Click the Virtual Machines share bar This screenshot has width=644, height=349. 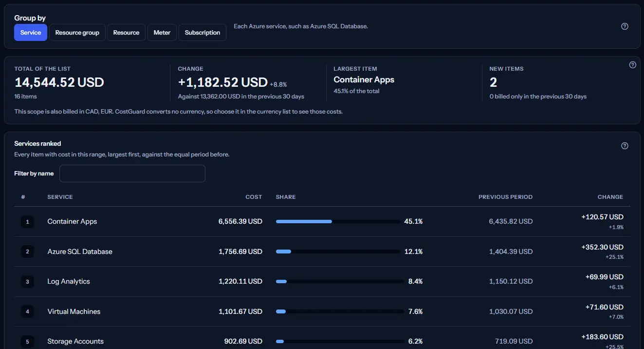click(x=340, y=311)
